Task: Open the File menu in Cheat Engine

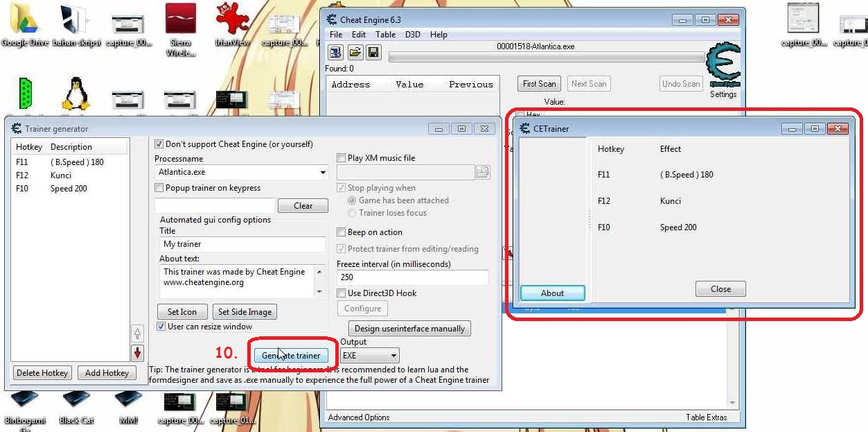Action: coord(336,35)
